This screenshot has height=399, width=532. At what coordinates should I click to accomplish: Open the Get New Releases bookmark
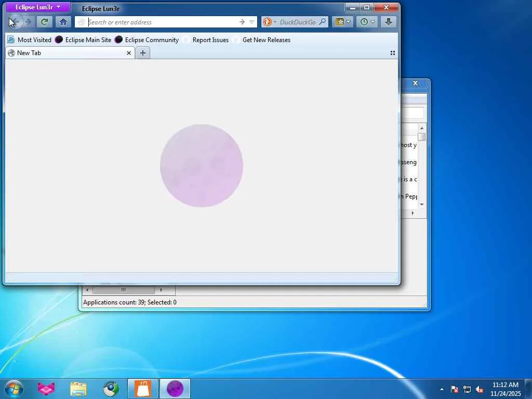(262, 39)
